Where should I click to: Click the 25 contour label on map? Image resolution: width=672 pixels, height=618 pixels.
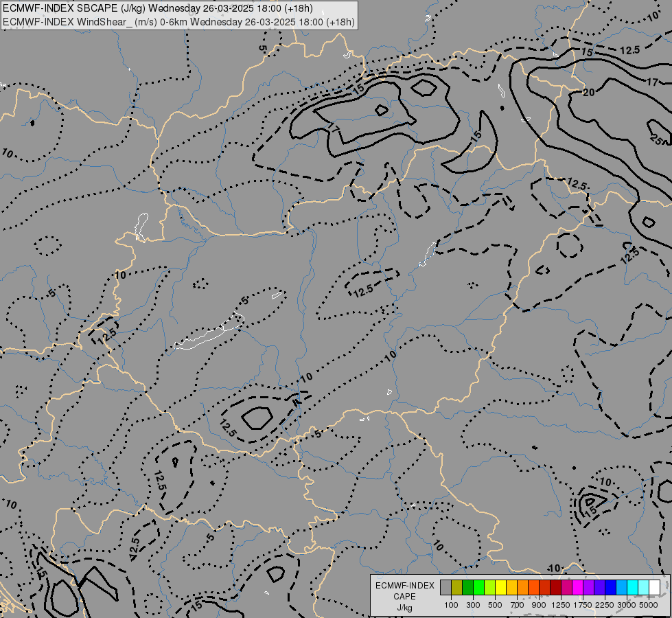tap(656, 139)
